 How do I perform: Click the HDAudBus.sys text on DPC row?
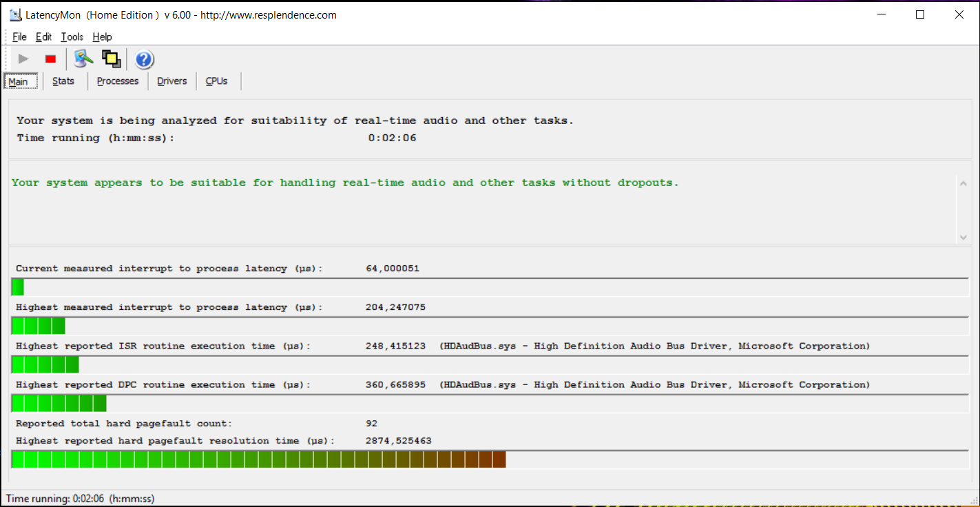coord(655,384)
